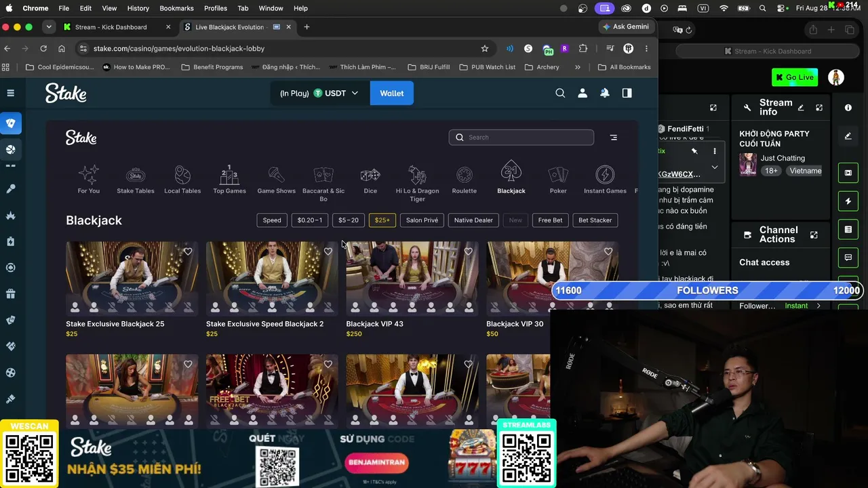Select the Instant Games category
The width and height of the screenshot is (868, 488).
tap(605, 180)
